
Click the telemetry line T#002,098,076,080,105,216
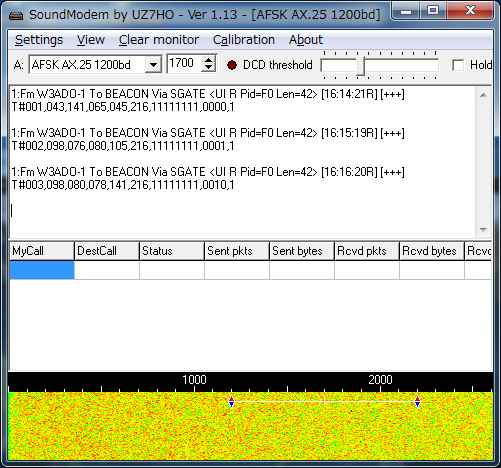123,146
